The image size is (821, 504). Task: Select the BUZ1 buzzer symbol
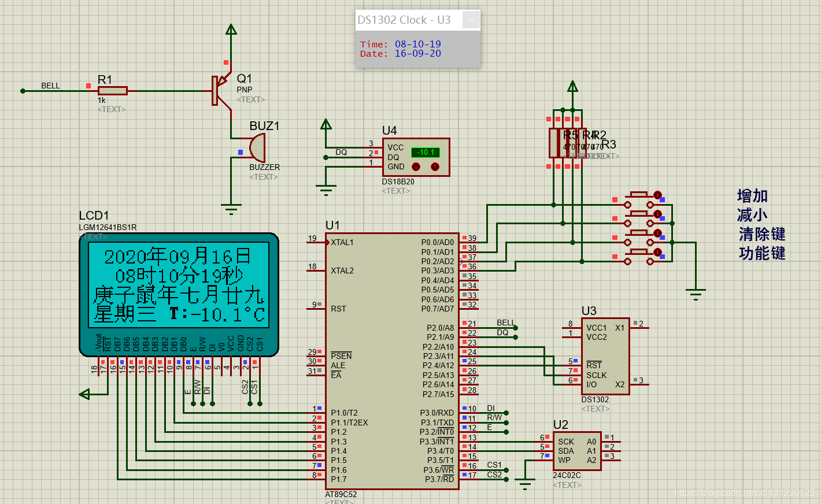pyautogui.click(x=257, y=148)
